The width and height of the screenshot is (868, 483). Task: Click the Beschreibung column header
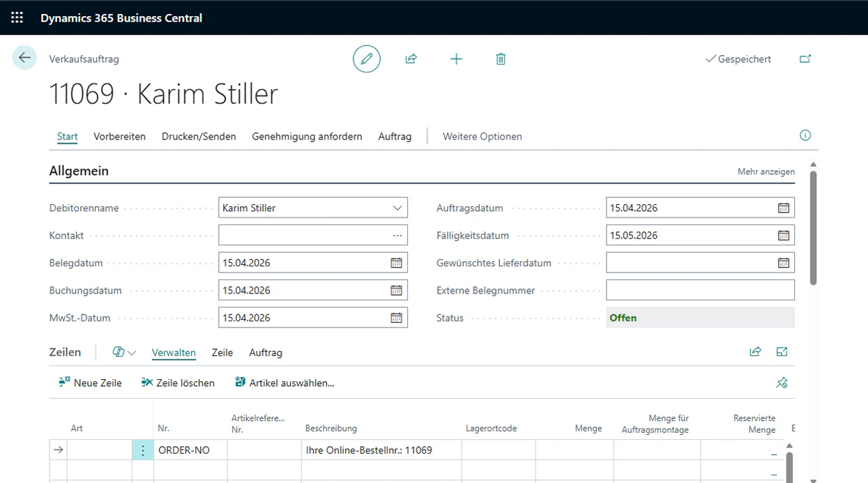pyautogui.click(x=331, y=429)
